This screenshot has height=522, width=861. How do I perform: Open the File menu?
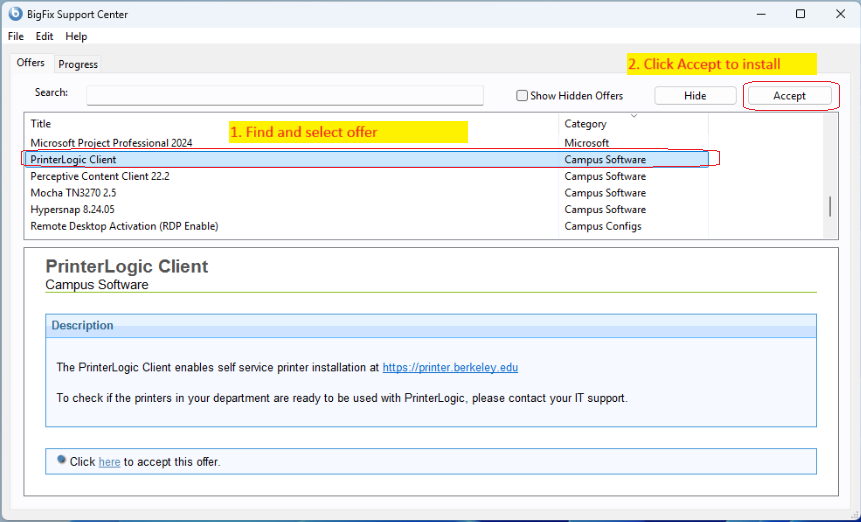pyautogui.click(x=16, y=36)
